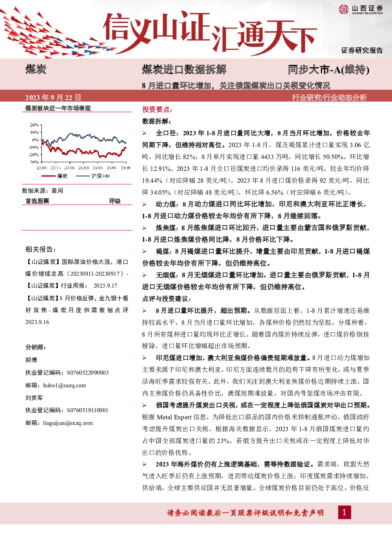Click the coal vs CSI300 line chart

(81, 146)
